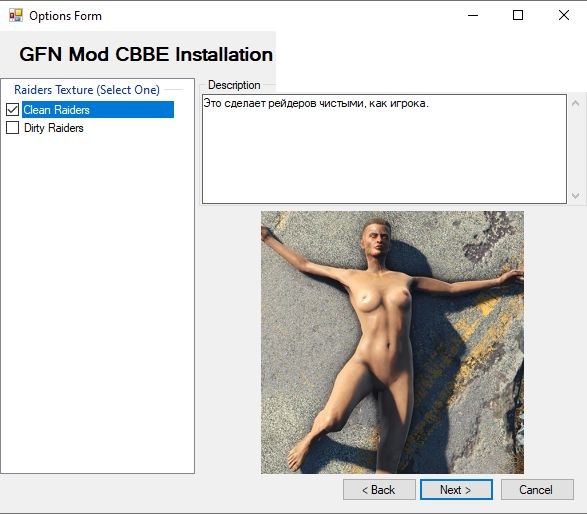
Task: Click the Raiders Texture (Select One) group header
Action: coord(87,90)
